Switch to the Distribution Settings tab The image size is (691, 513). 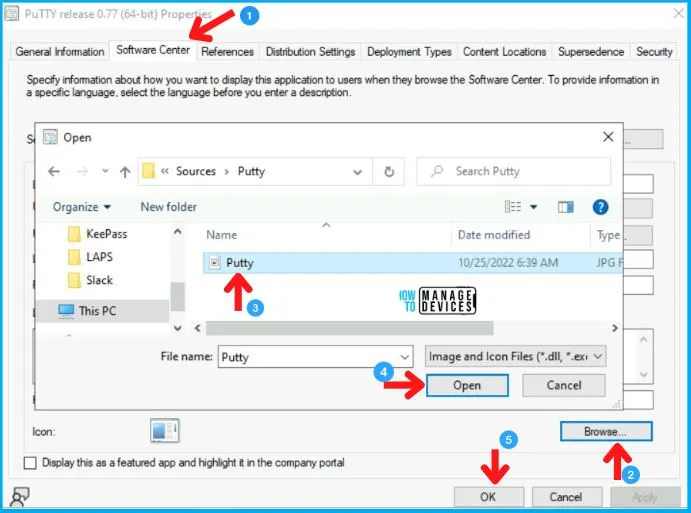310,52
